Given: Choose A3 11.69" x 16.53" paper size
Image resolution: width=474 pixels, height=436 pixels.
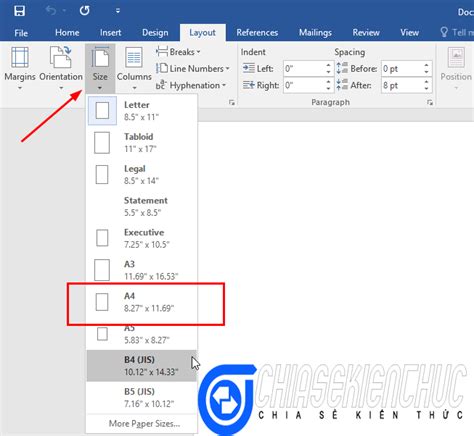Looking at the screenshot, I should (142, 270).
